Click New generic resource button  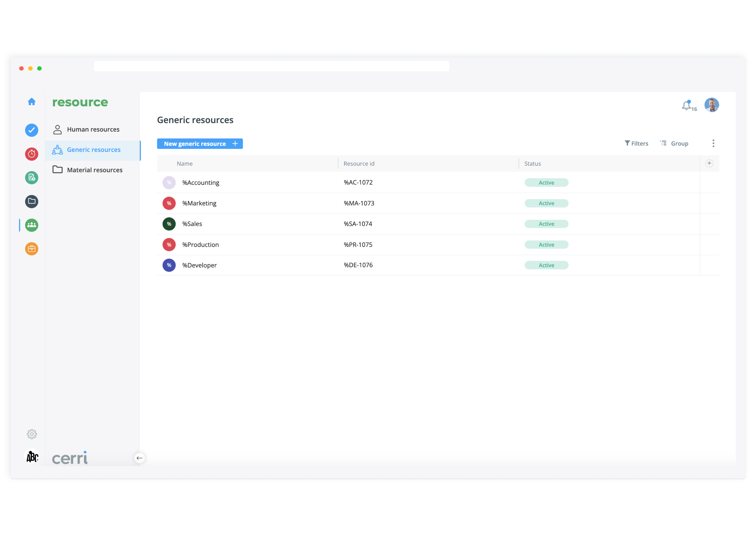pyautogui.click(x=200, y=144)
